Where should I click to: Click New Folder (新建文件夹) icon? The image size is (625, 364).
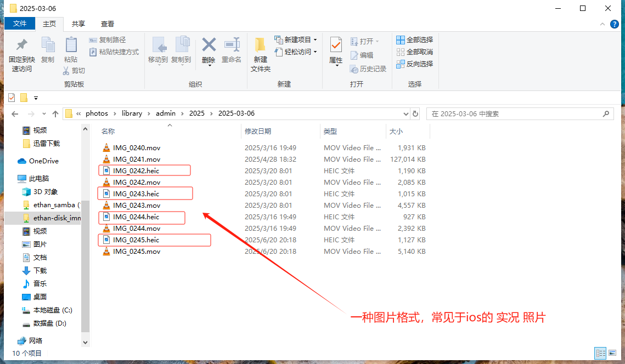tap(260, 45)
